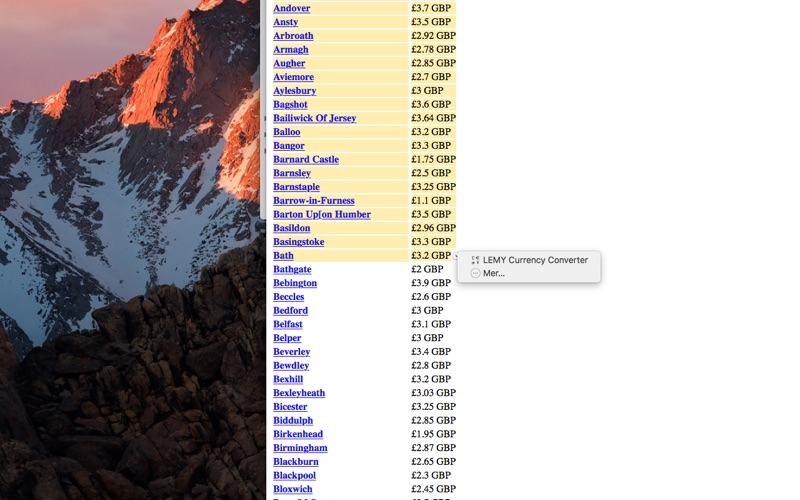Click the £2.6 GBP price for Beccles
Image resolution: width=800 pixels, height=500 pixels.
(x=431, y=297)
